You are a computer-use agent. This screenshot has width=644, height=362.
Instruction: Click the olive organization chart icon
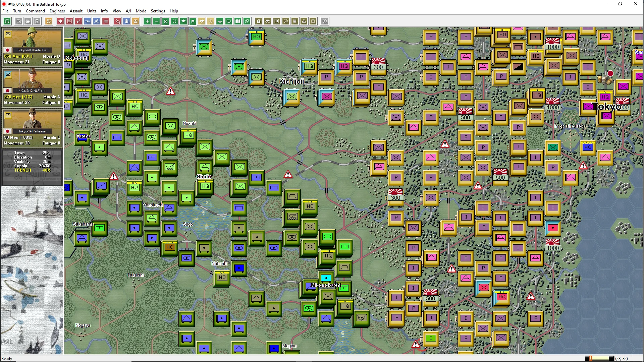[x=304, y=21]
